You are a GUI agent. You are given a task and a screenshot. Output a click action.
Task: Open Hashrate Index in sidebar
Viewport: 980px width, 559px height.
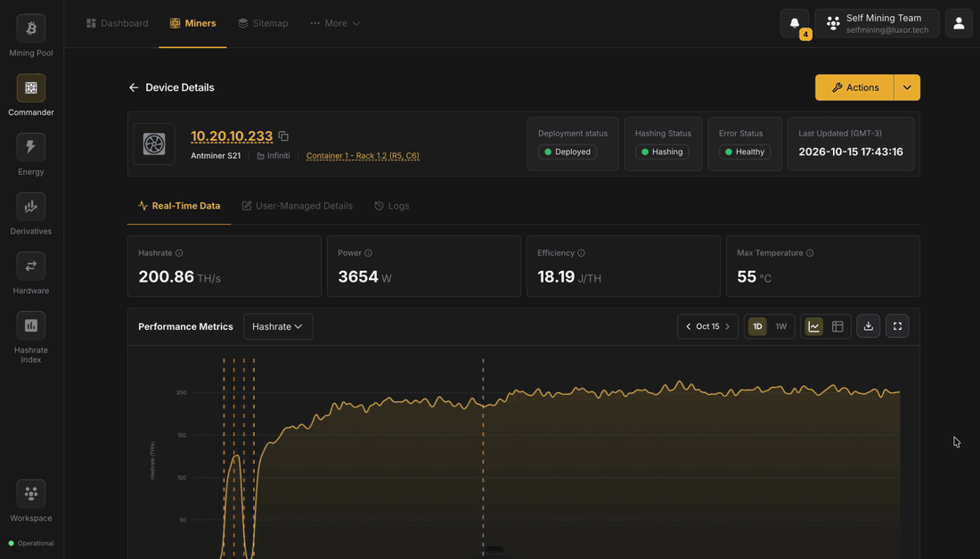pos(30,338)
